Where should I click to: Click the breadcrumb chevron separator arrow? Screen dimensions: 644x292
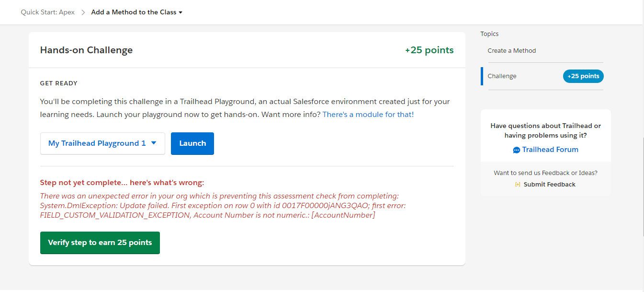(x=82, y=12)
